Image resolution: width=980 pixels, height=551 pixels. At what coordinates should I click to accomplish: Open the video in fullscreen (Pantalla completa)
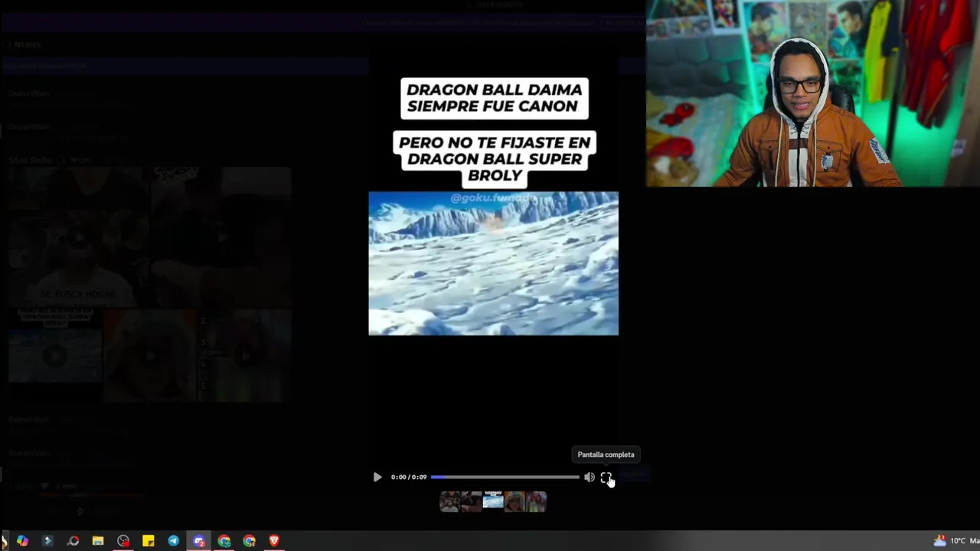click(x=606, y=477)
